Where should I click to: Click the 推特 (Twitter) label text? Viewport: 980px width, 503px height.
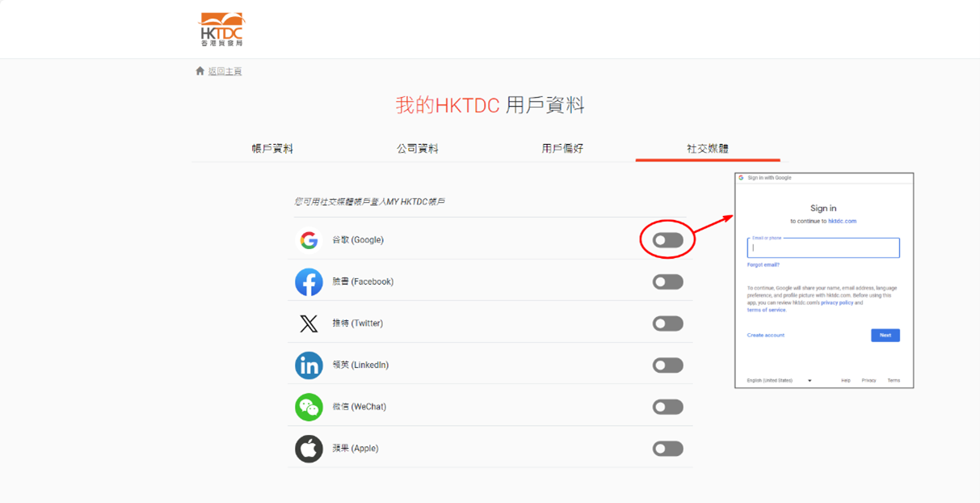[x=358, y=323]
